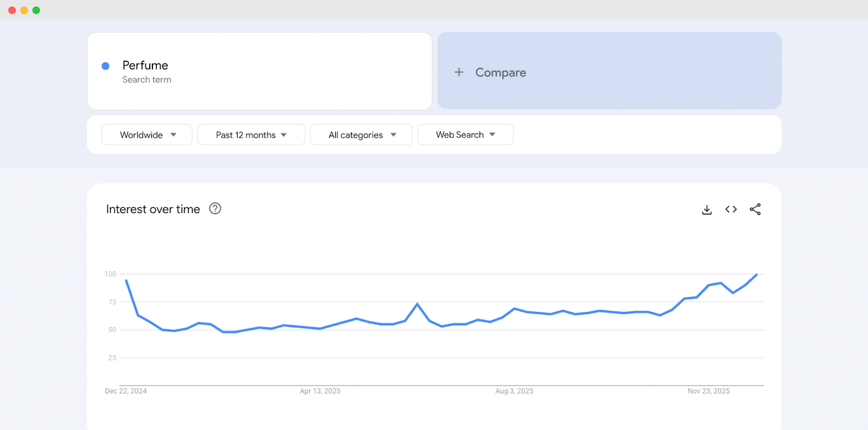The image size is (868, 430).
Task: Open the Worldwide region dropdown
Action: coord(147,134)
